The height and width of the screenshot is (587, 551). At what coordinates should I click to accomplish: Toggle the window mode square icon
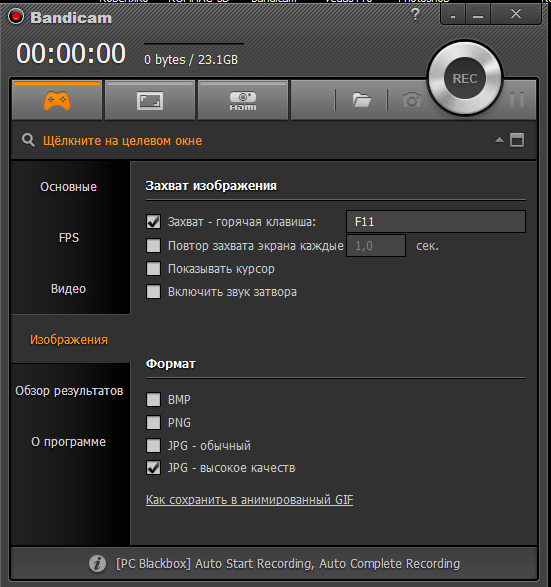tap(517, 140)
